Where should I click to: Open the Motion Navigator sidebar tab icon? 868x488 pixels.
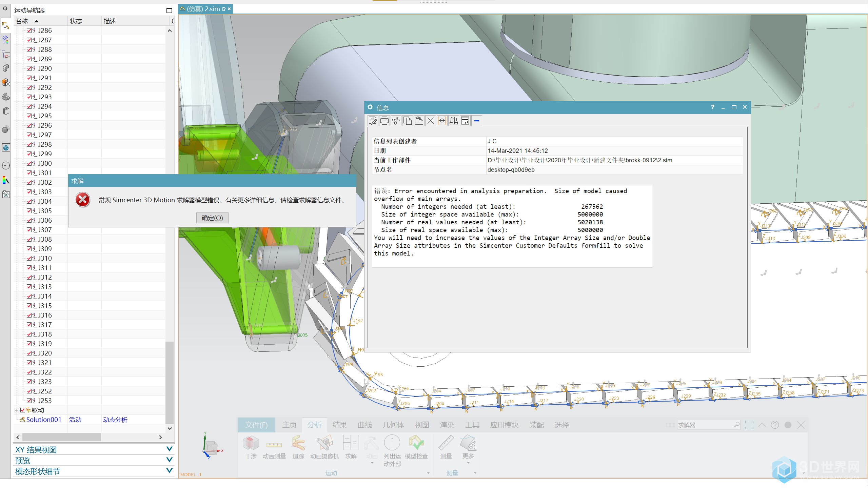pos(6,25)
